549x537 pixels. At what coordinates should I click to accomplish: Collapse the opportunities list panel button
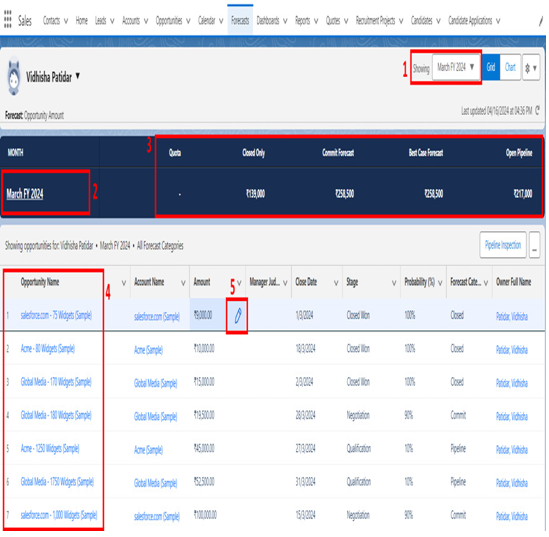pos(534,245)
